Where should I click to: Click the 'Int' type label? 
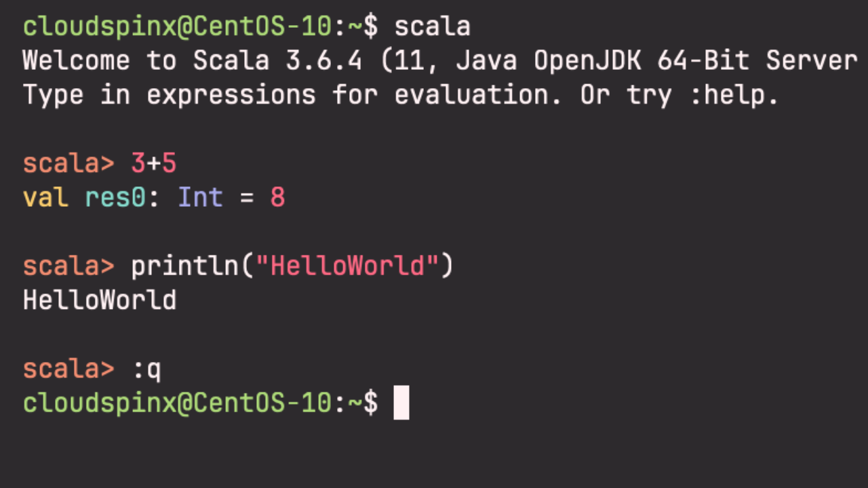(201, 198)
